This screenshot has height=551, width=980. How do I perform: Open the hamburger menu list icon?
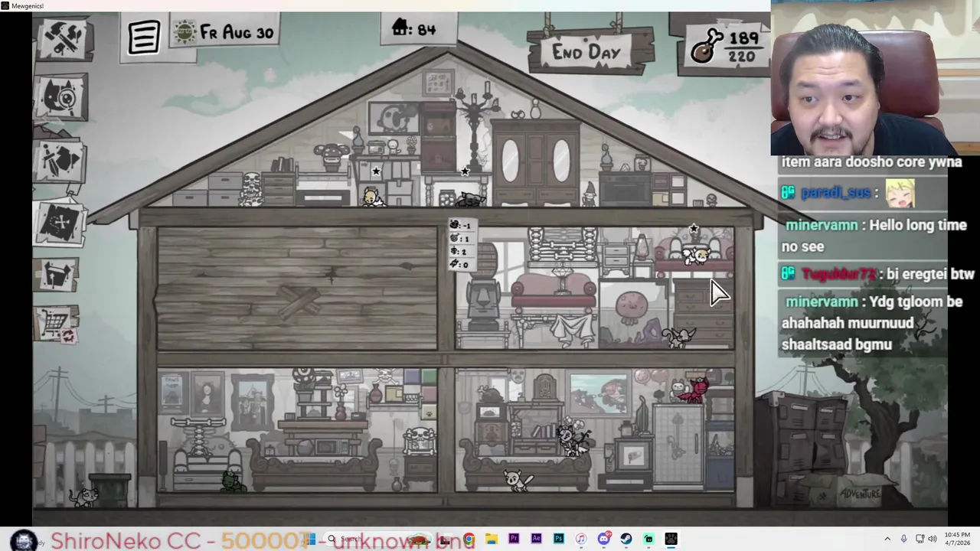(144, 37)
